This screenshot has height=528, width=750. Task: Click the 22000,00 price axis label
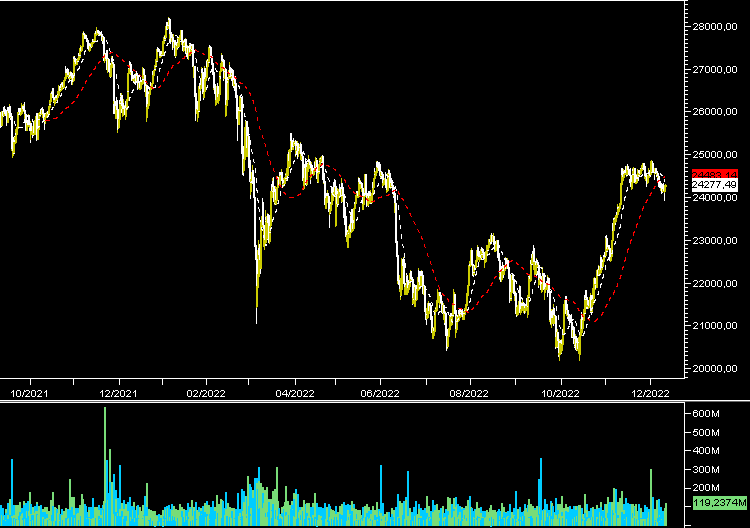tap(715, 284)
